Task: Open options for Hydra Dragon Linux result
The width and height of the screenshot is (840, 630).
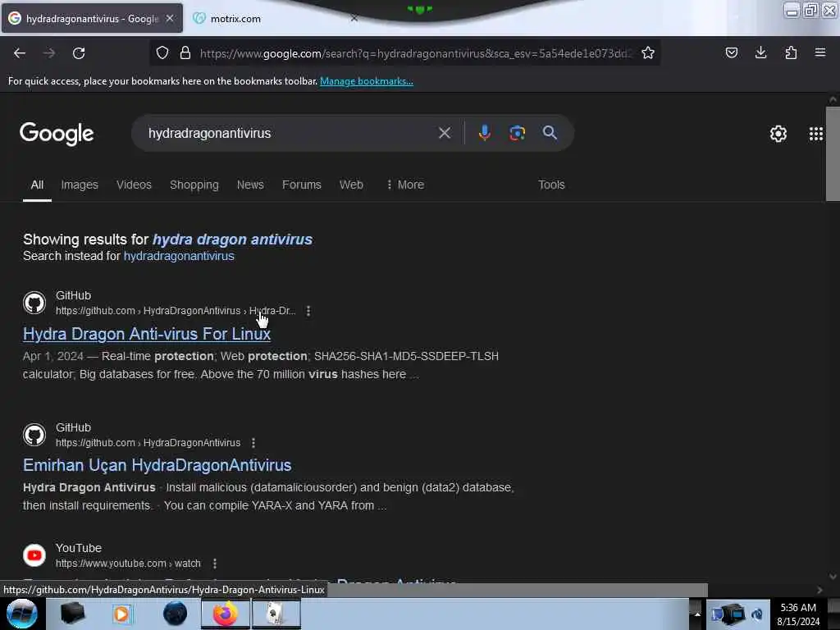Action: coord(308,311)
